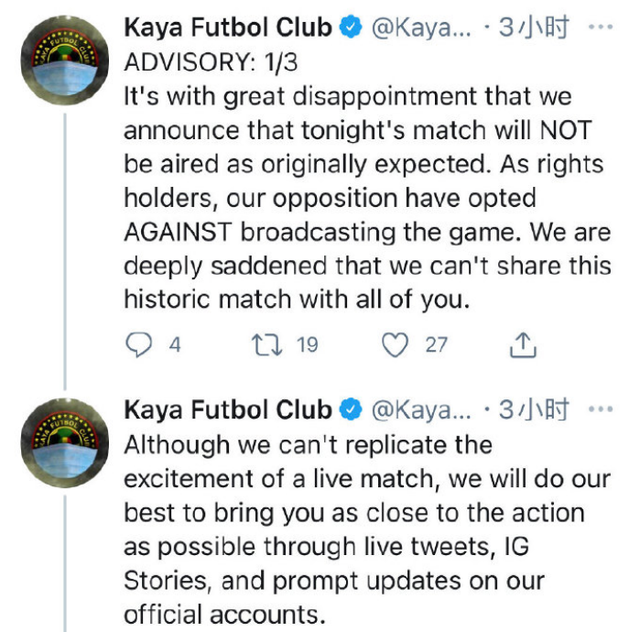Click the @Kaya handle on the second tweet
The height and width of the screenshot is (632, 640).
point(419,410)
